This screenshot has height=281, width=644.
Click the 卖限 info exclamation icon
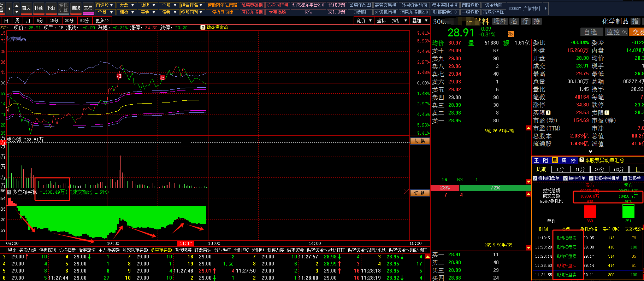[x=607, y=113]
